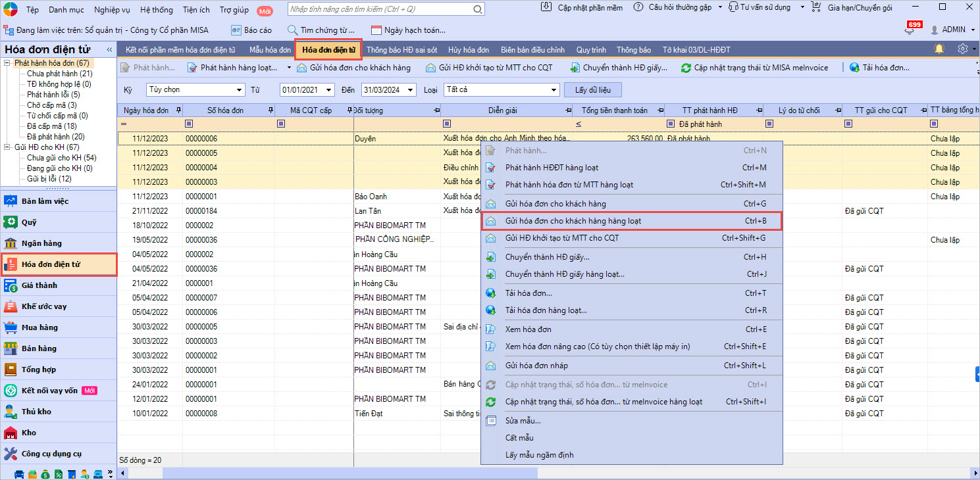The height and width of the screenshot is (480, 980).
Task: Click the Báo cáo report icon
Action: (x=236, y=30)
